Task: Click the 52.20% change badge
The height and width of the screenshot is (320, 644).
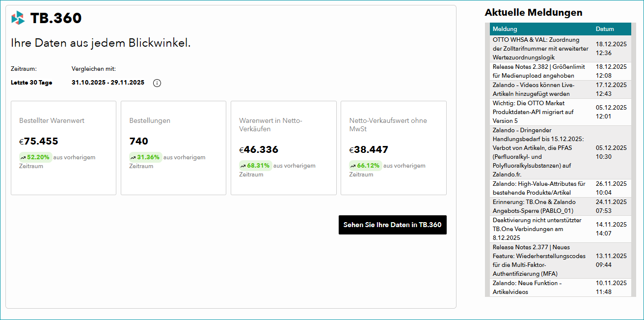Action: [35, 158]
